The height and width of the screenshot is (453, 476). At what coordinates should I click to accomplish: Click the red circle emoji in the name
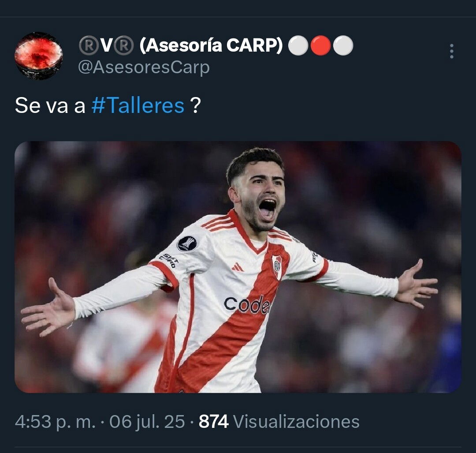tap(320, 45)
